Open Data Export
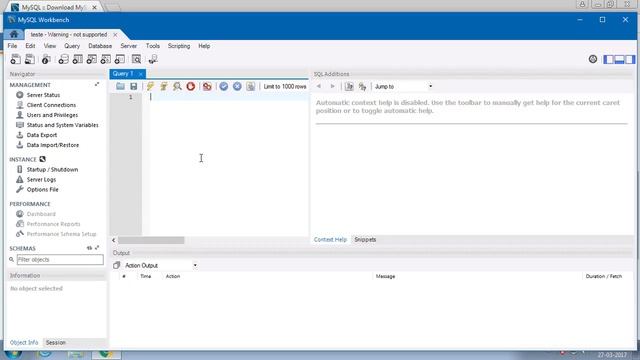This screenshot has height=360, width=640. click(42, 135)
